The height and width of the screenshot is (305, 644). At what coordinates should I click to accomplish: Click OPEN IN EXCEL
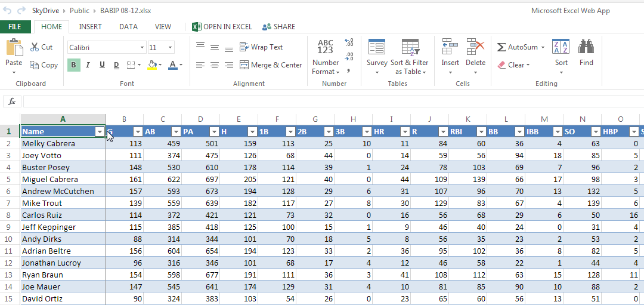[222, 27]
